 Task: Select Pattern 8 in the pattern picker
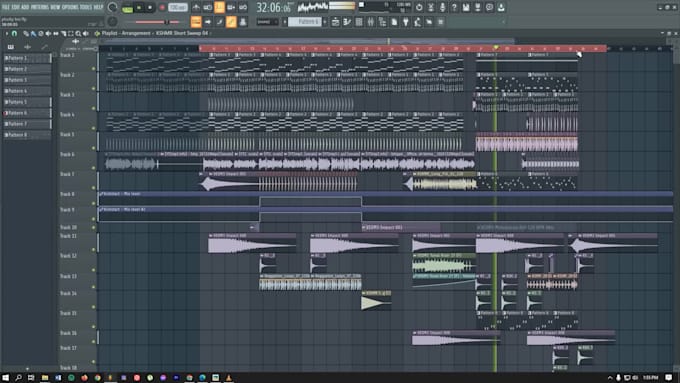click(27, 135)
